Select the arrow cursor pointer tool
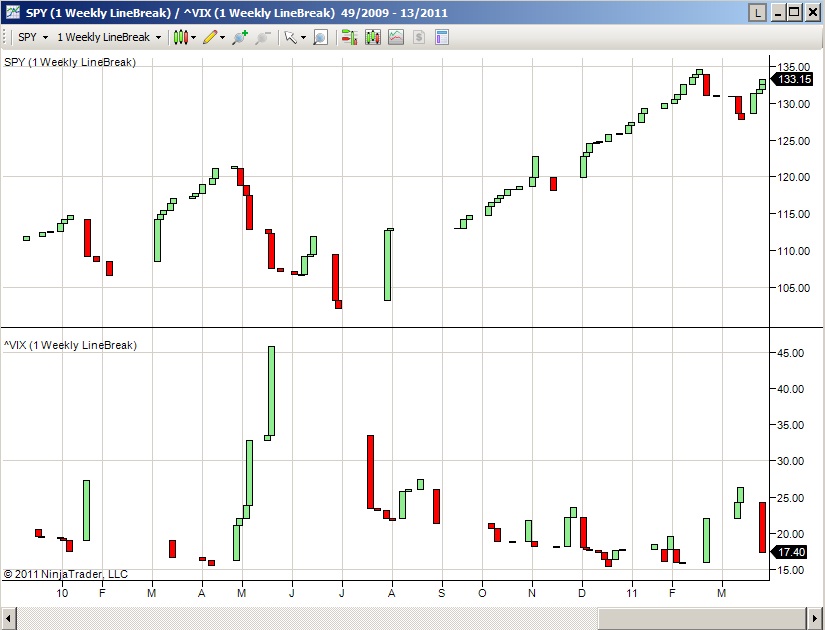The width and height of the screenshot is (825, 630). (x=290, y=37)
